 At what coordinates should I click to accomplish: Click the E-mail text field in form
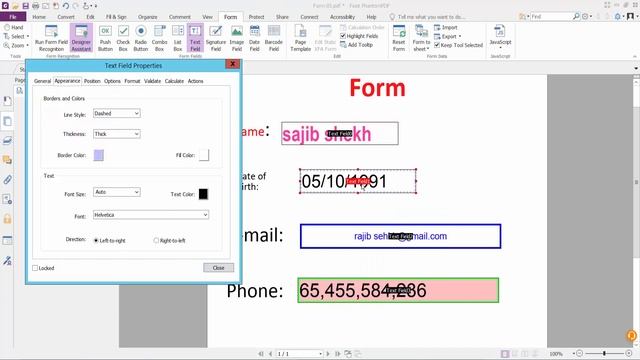coord(400,236)
